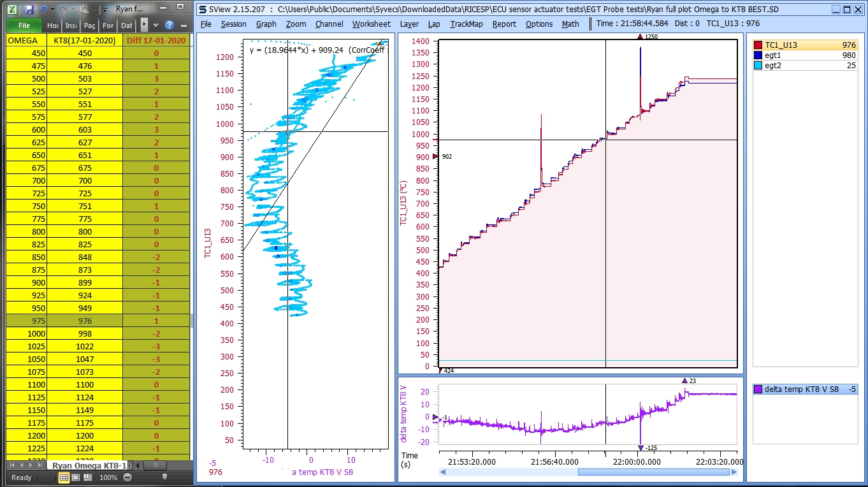This screenshot has height=487, width=868.
Task: Collapse the Excel ribbon with chevron
Action: tap(156, 25)
